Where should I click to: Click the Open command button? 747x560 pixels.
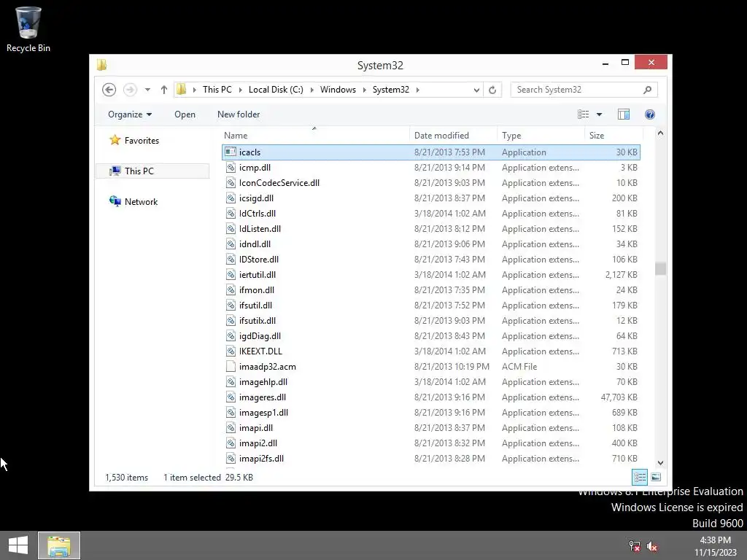point(185,114)
